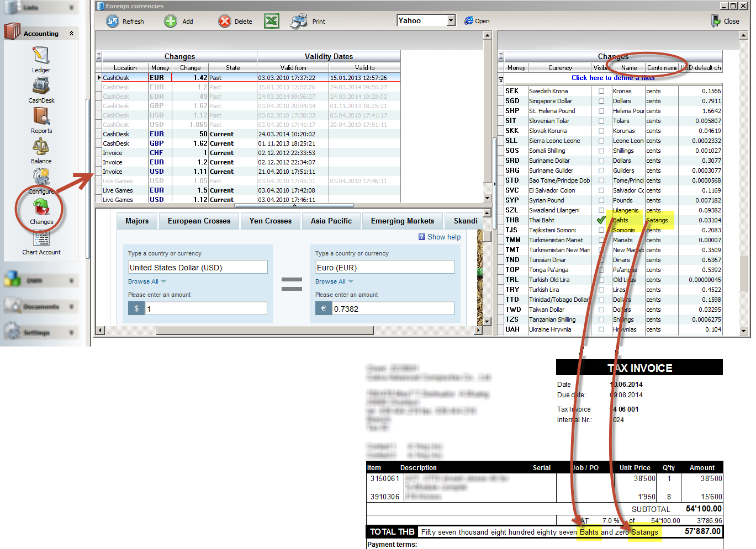Select the Asia Pacific tab
756x549 pixels.
tap(331, 221)
